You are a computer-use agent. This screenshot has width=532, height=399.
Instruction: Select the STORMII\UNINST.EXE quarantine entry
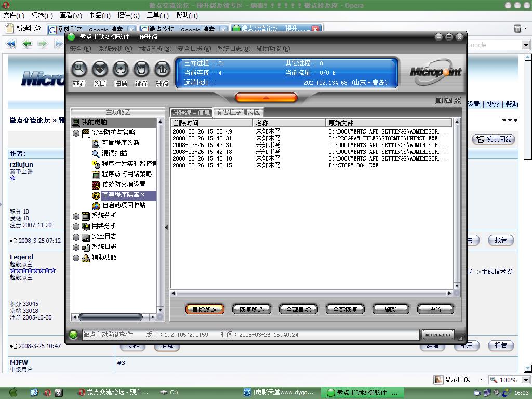(x=312, y=138)
